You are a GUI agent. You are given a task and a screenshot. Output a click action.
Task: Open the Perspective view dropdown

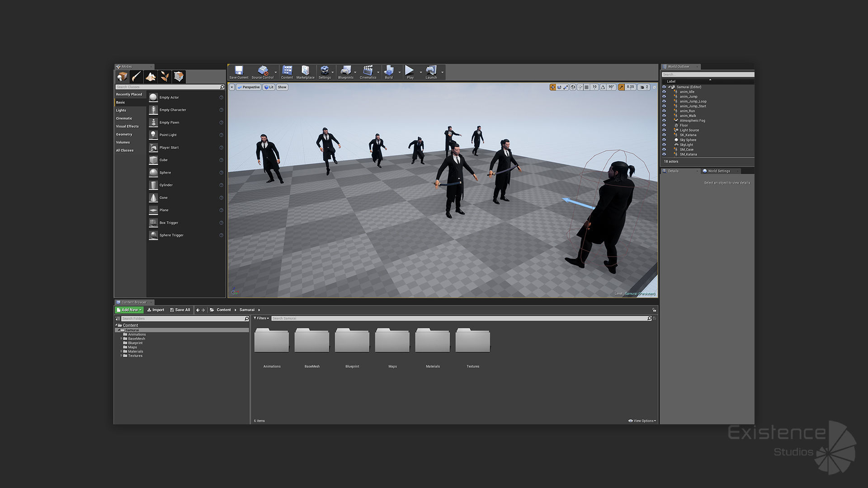click(249, 87)
